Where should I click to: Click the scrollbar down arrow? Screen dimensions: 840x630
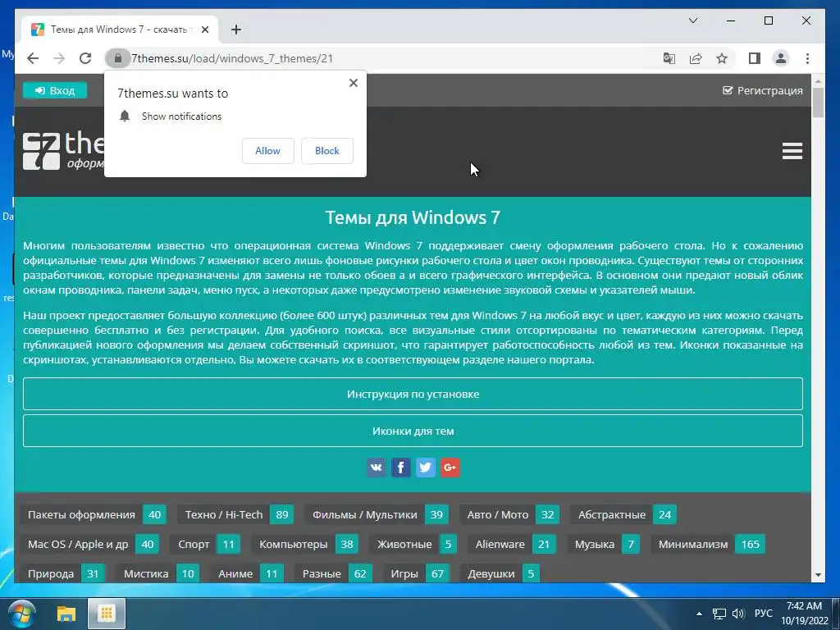click(x=818, y=575)
